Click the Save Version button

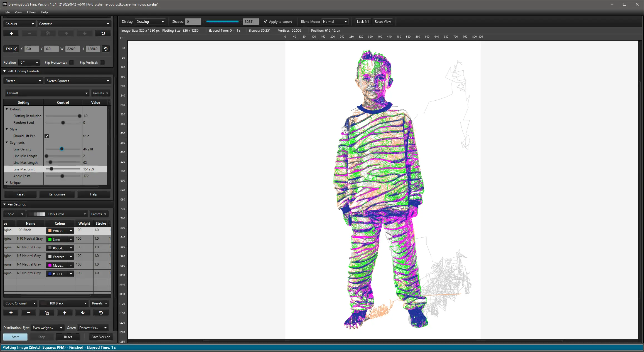pyautogui.click(x=101, y=337)
